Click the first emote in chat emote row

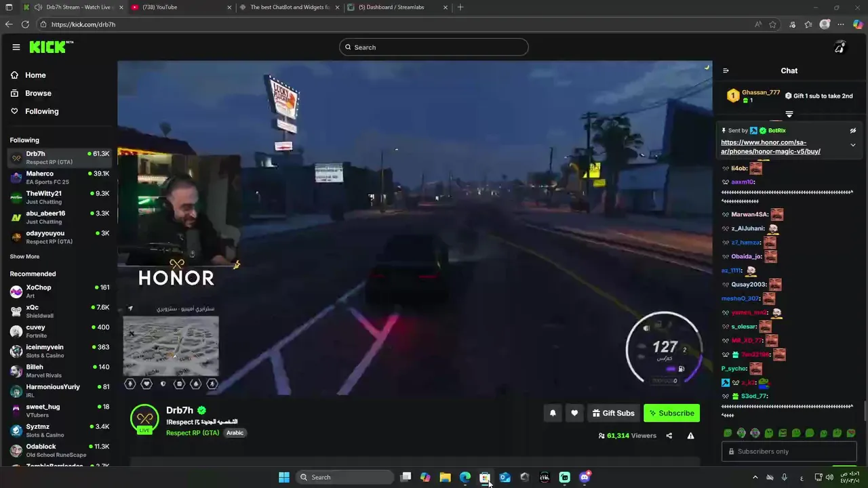tap(728, 433)
